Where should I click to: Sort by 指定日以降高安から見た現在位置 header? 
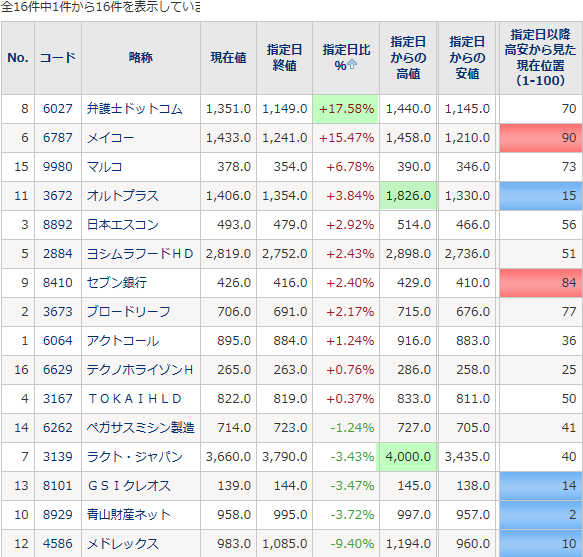[x=541, y=58]
